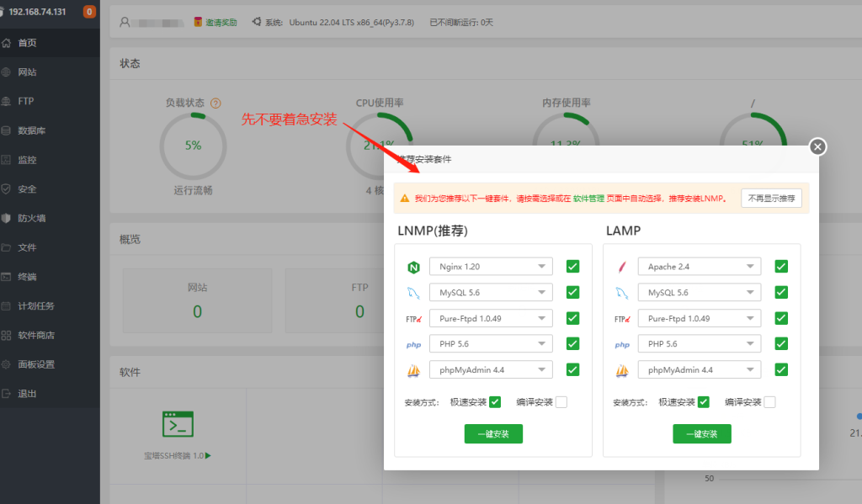Uncheck MySQL 5.6 in LAMP
The height and width of the screenshot is (504, 862).
780,293
